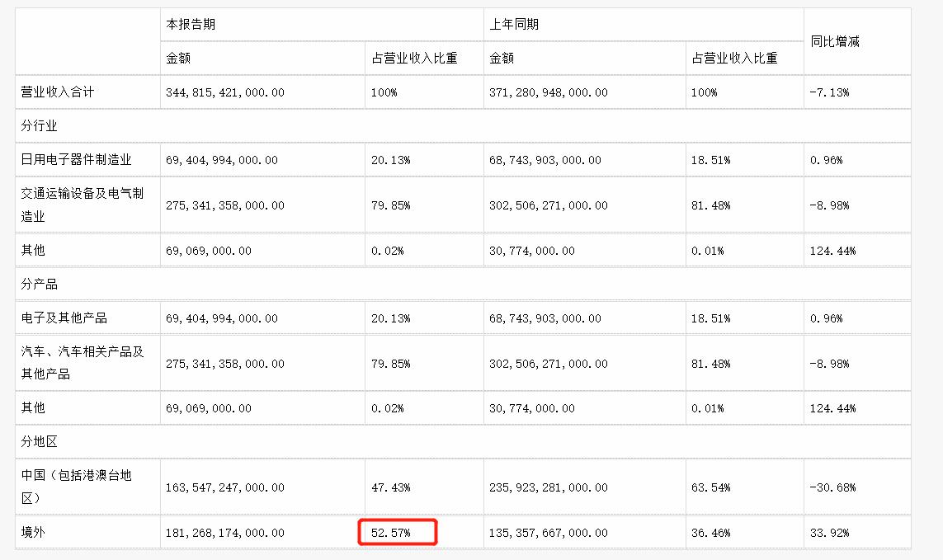This screenshot has height=560, width=943.
Task: Click the 本报告期 column header
Action: tap(191, 24)
